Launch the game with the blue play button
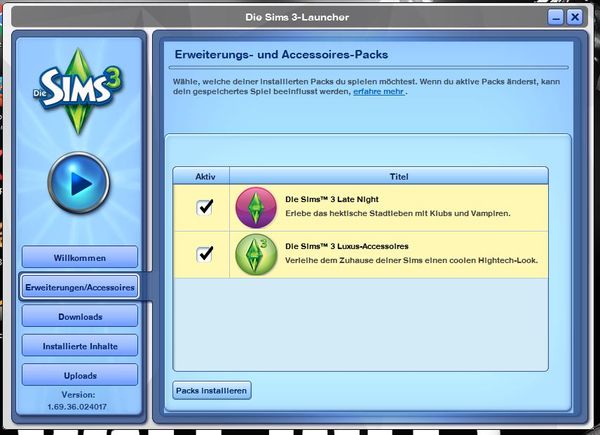The width and height of the screenshot is (600, 435). click(x=79, y=183)
